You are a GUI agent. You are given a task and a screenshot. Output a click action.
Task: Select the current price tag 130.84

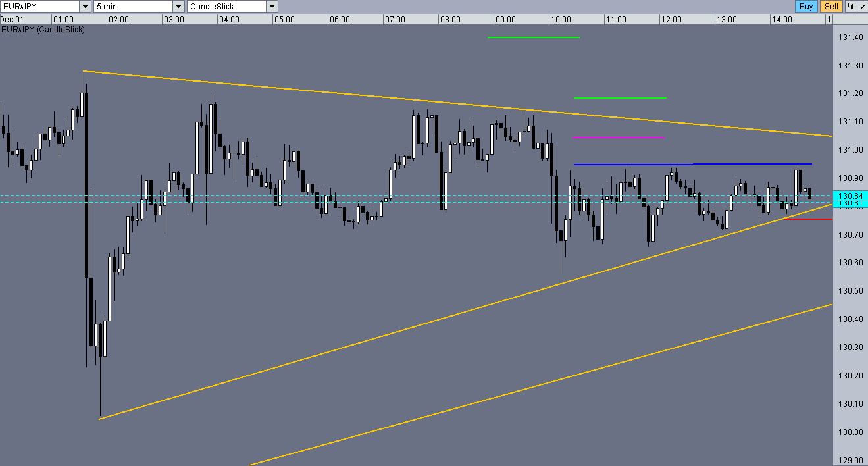(x=850, y=195)
